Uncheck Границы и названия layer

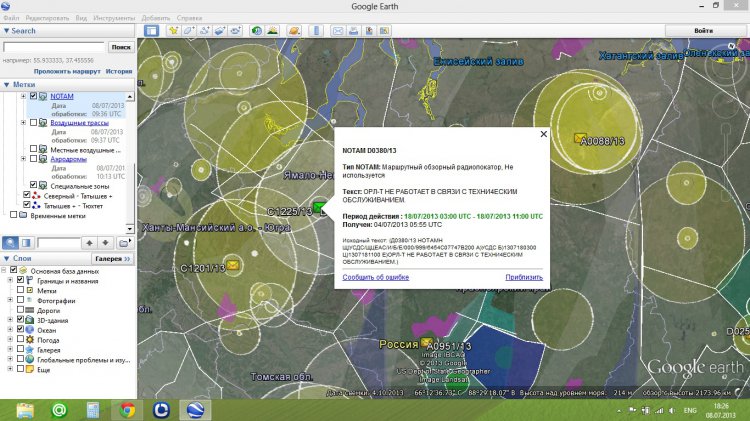tap(20, 280)
